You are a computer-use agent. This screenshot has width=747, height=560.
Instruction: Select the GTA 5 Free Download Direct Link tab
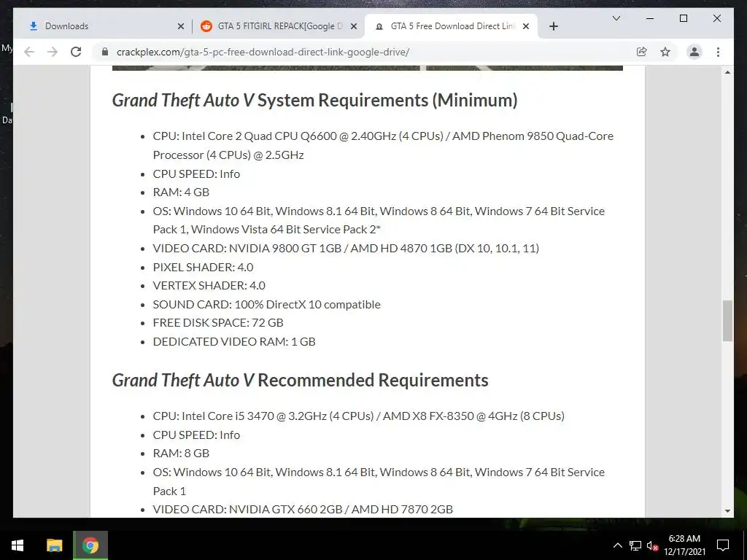pos(451,26)
